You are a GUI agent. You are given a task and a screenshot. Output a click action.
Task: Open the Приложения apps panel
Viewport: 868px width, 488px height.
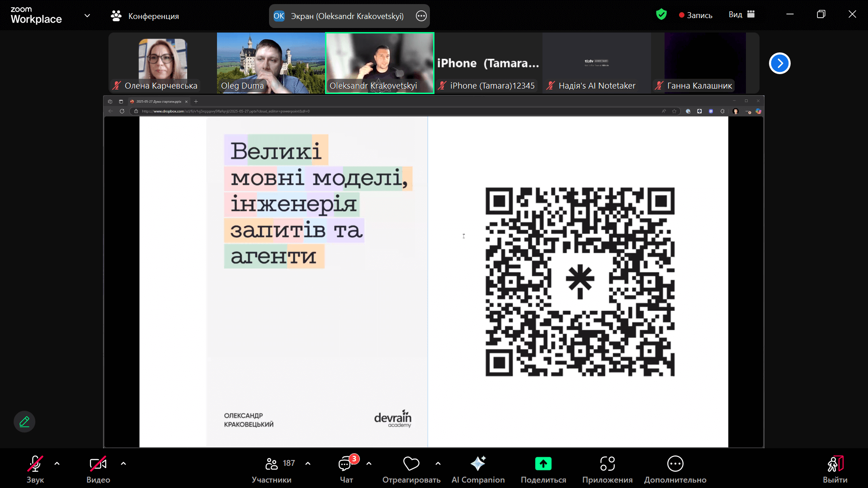(607, 469)
